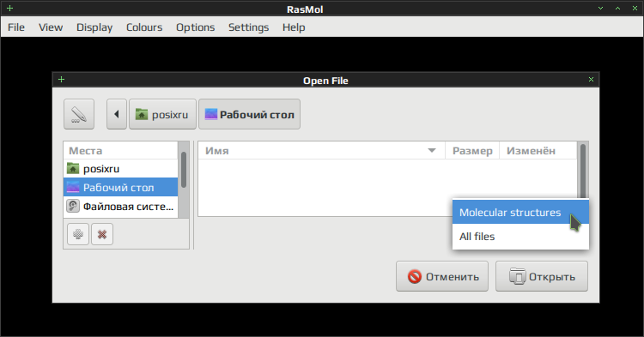
Task: Sort files by Изменён column
Action: pos(538,151)
